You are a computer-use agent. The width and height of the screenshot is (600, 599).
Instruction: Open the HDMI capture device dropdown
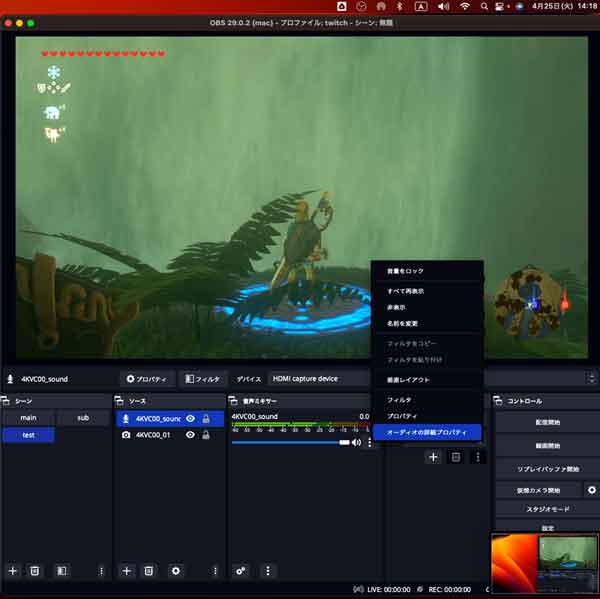[319, 379]
